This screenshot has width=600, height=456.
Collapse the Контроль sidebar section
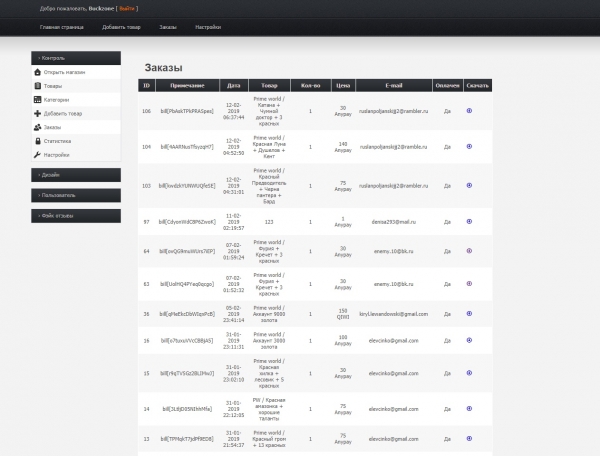(x=76, y=58)
